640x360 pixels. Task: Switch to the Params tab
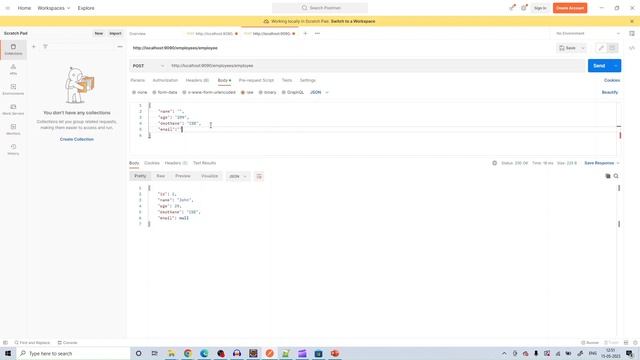tap(138, 80)
